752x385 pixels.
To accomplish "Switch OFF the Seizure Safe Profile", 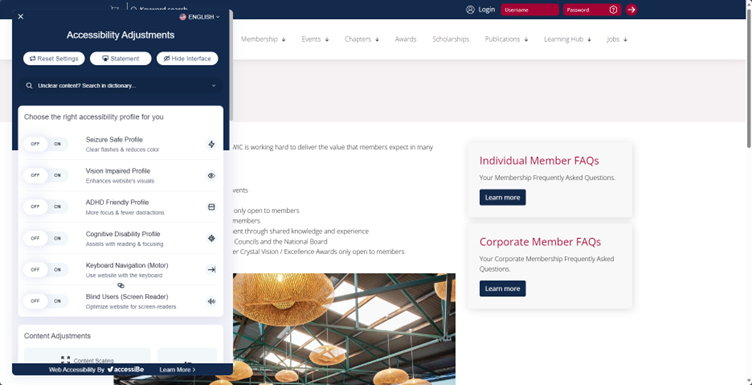I will [35, 144].
